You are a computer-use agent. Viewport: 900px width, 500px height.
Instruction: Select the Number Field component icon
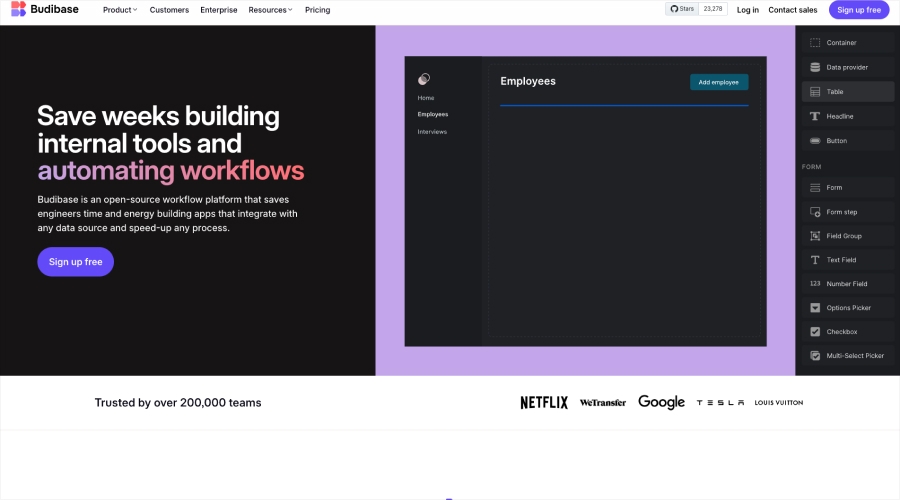pos(815,284)
